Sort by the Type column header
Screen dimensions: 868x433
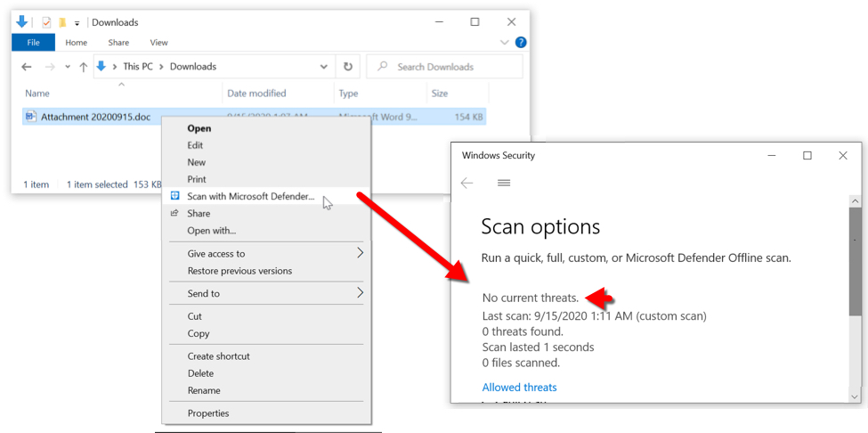[x=380, y=94]
